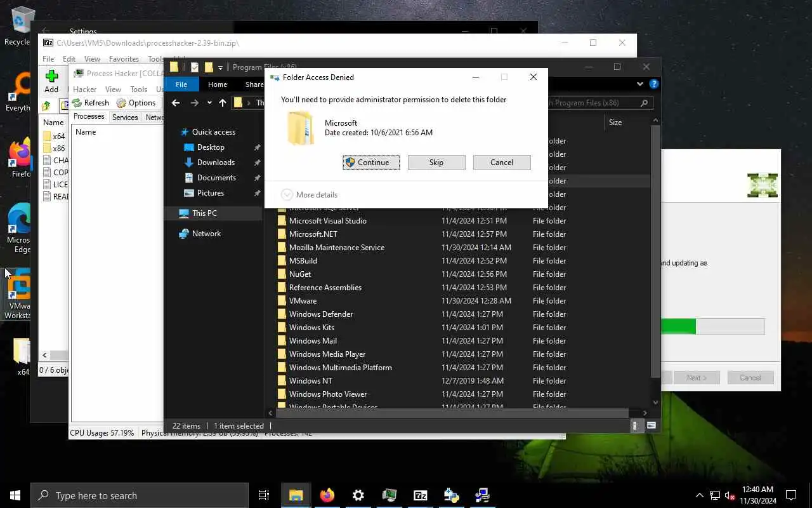812x508 pixels.
Task: Open Downloads in Explorer sidebar
Action: tap(216, 163)
